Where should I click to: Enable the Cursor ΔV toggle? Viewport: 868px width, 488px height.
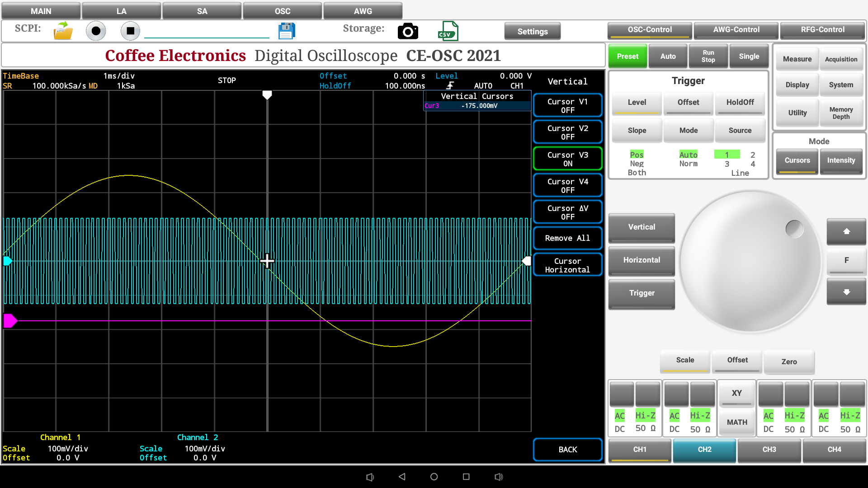click(567, 212)
